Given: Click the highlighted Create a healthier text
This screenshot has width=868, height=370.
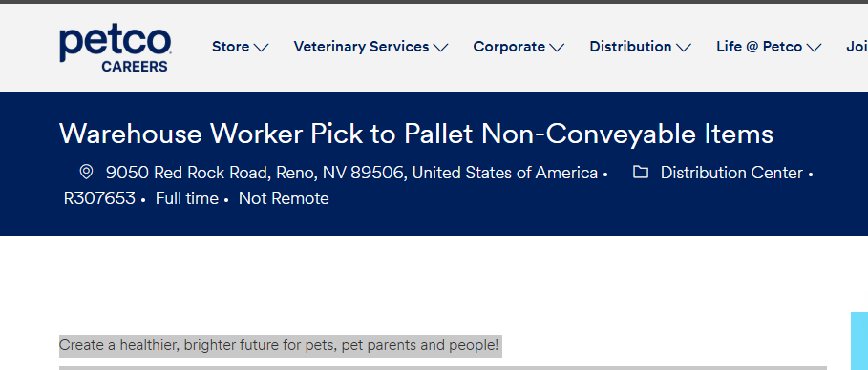Looking at the screenshot, I should point(279,345).
